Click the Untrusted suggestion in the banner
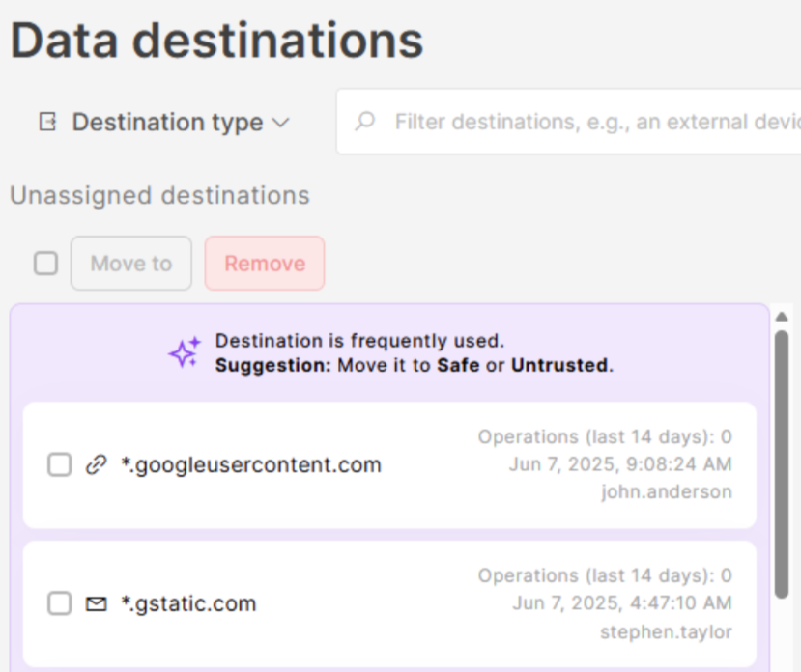The height and width of the screenshot is (672, 801). (x=559, y=366)
